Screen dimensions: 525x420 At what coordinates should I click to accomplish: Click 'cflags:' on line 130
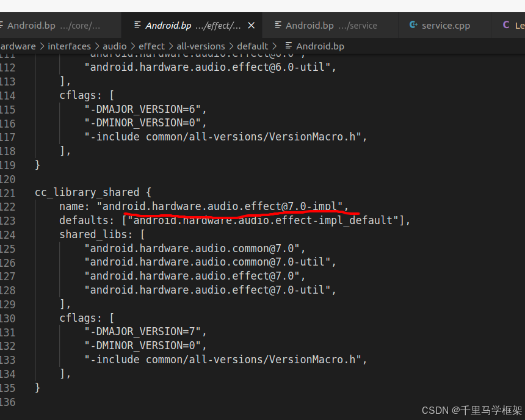click(x=81, y=318)
